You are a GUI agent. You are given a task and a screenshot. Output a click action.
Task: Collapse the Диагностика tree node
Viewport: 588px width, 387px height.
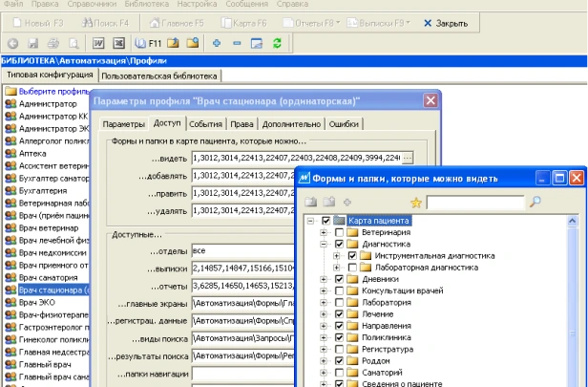coord(324,244)
